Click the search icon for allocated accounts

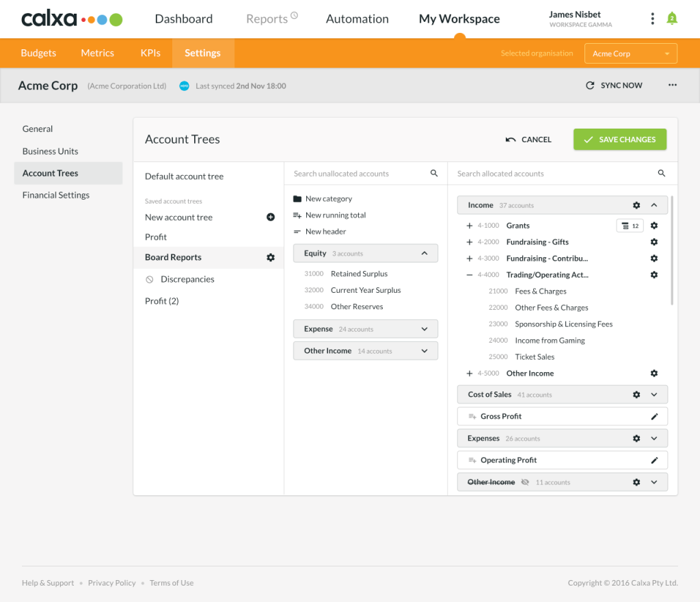click(662, 173)
